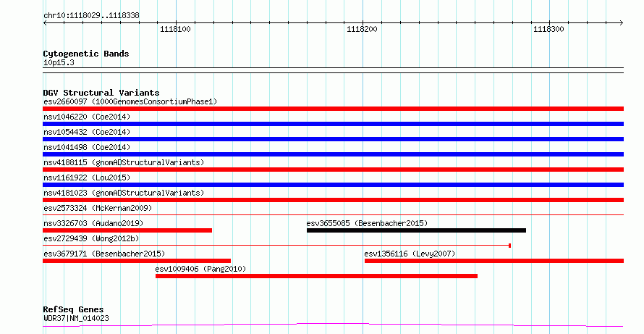This screenshot has width=644, height=334.
Task: Click the nsv3326703 short red bar
Action: (127, 230)
